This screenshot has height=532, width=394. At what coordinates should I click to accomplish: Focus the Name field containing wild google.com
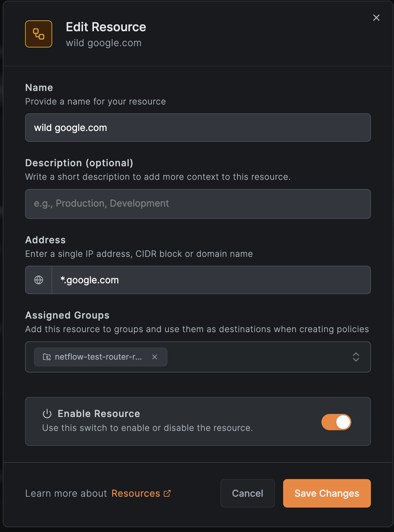198,128
